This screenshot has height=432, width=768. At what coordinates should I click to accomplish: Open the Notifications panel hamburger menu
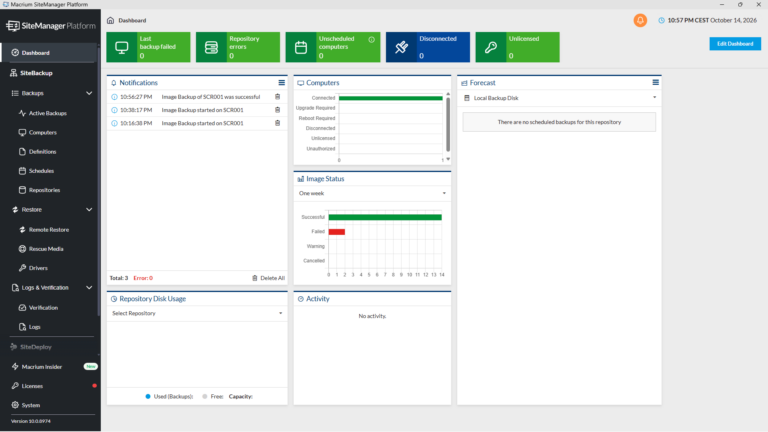tap(282, 83)
